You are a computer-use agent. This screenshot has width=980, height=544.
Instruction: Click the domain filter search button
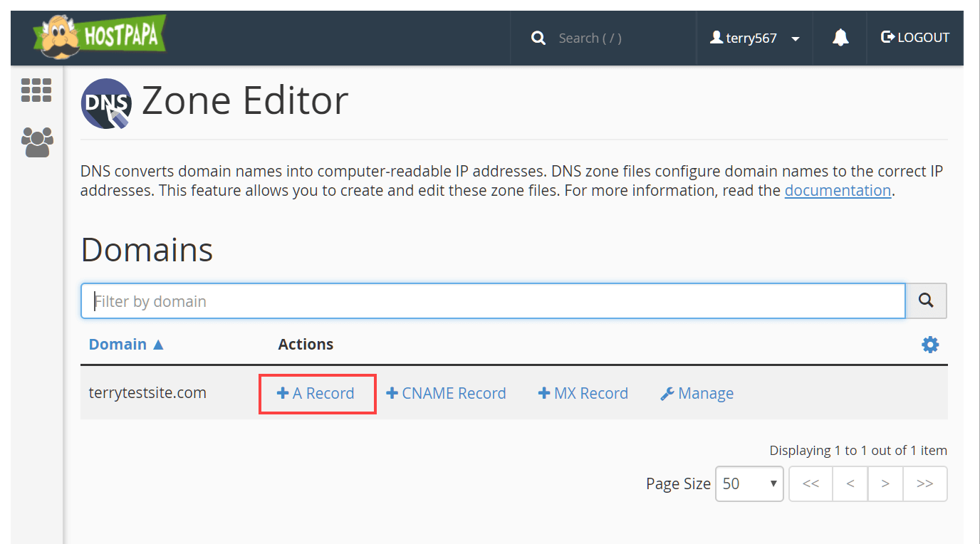[926, 301]
